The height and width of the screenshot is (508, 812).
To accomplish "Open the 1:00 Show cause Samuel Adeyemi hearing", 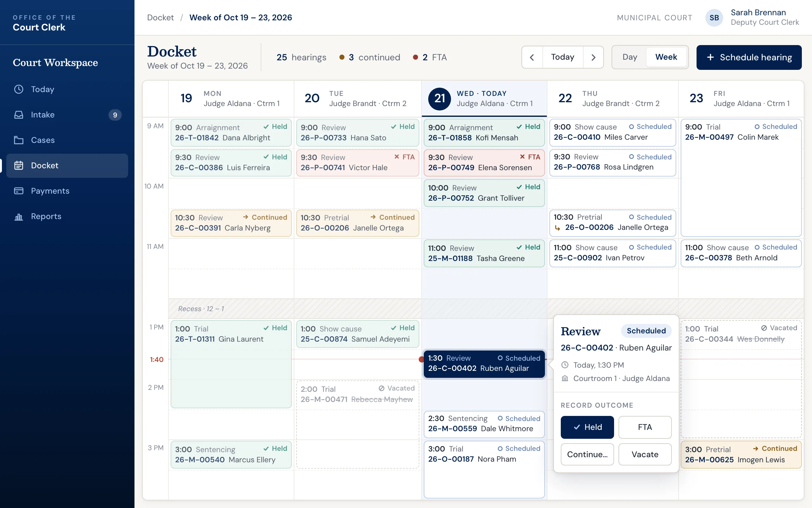I will 358,334.
